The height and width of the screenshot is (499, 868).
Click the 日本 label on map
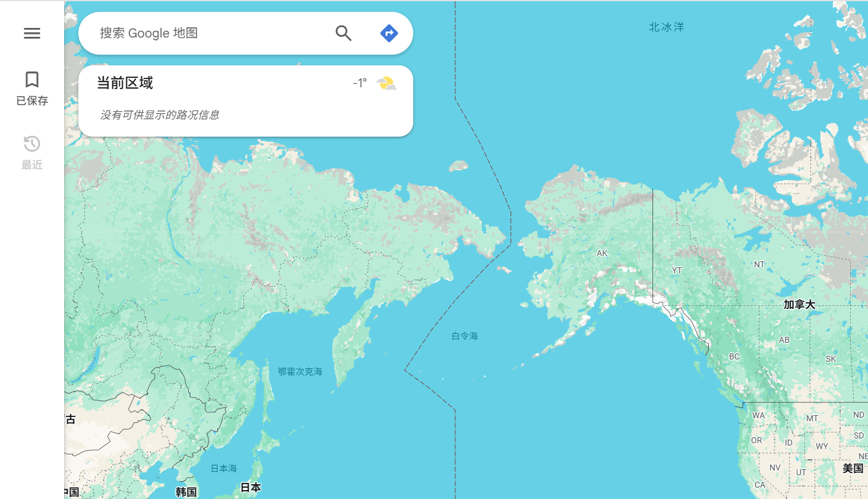pos(251,487)
